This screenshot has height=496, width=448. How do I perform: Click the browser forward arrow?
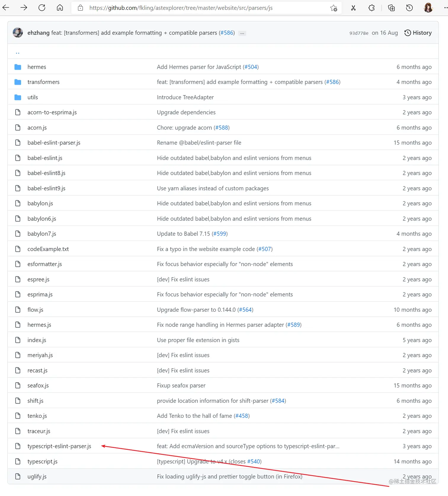coord(24,8)
